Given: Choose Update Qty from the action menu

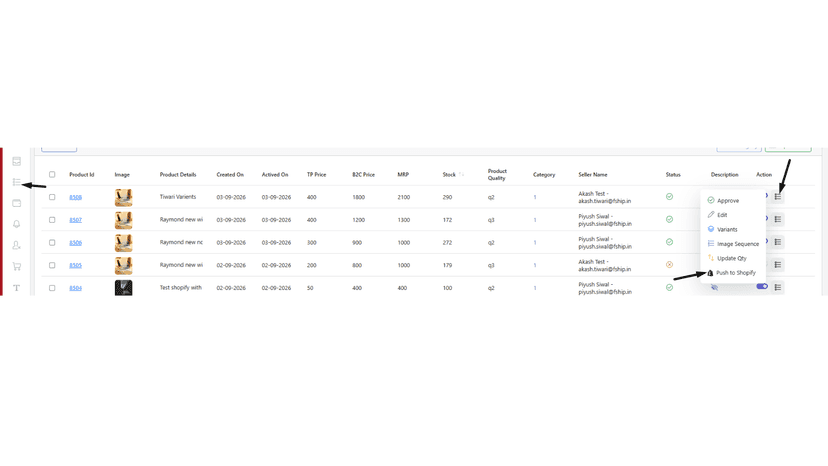Looking at the screenshot, I should (x=733, y=258).
